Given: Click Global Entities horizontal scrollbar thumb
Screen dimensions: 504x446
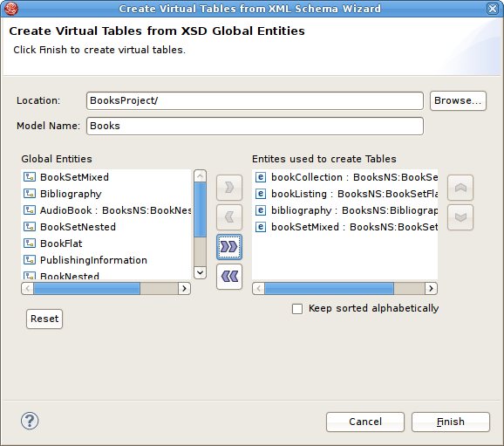Looking at the screenshot, I should coord(87,288).
